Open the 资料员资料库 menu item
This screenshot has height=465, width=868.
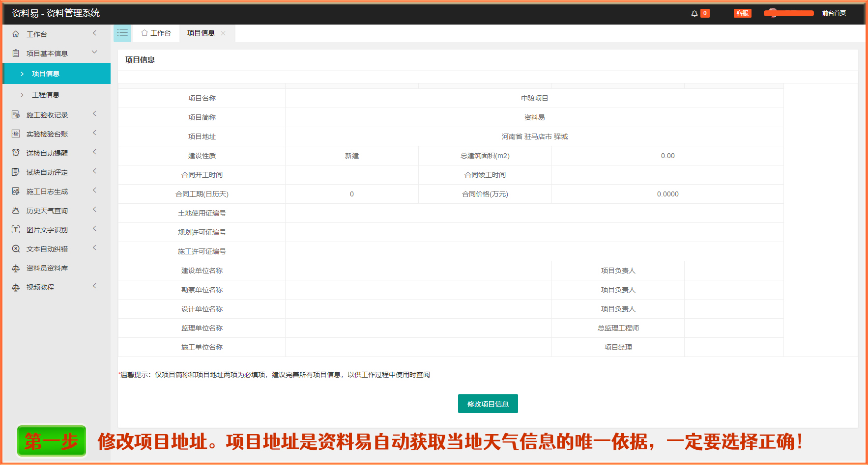pyautogui.click(x=47, y=268)
